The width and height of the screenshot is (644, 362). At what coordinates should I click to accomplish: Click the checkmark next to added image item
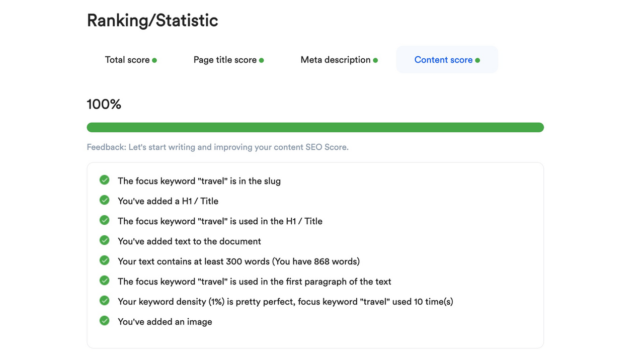[104, 321]
